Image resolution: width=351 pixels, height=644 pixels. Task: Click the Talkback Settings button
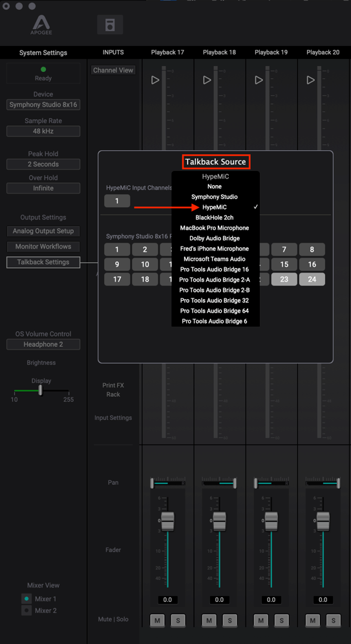pos(43,262)
